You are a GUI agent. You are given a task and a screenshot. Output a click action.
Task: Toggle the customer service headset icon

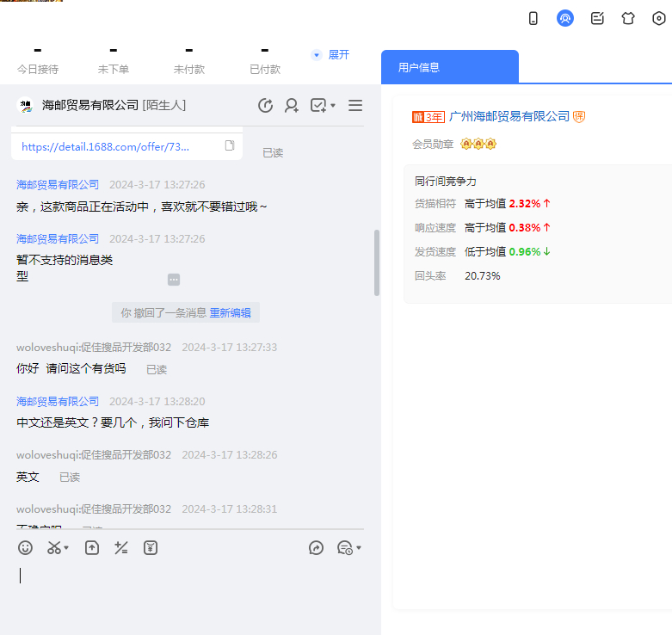point(565,18)
